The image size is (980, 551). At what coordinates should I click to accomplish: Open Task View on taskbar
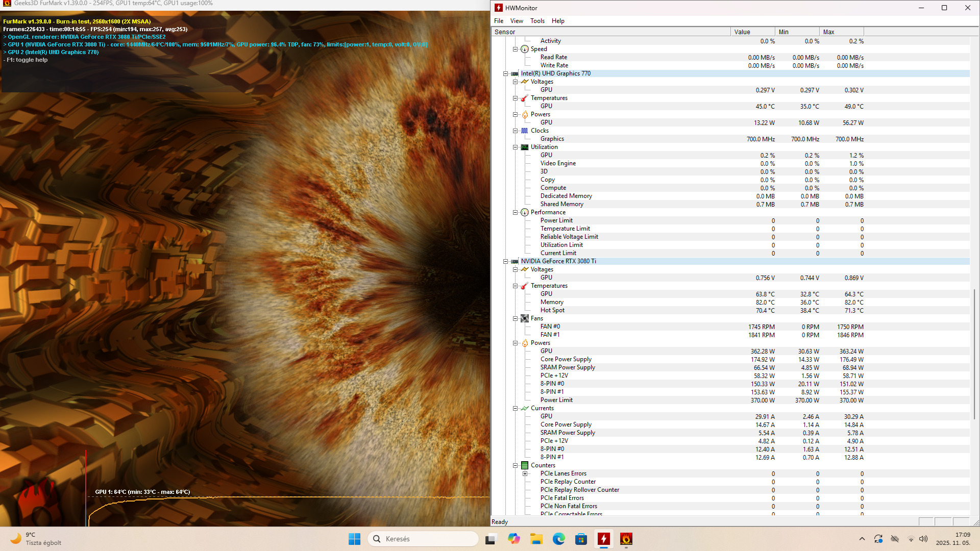[491, 539]
